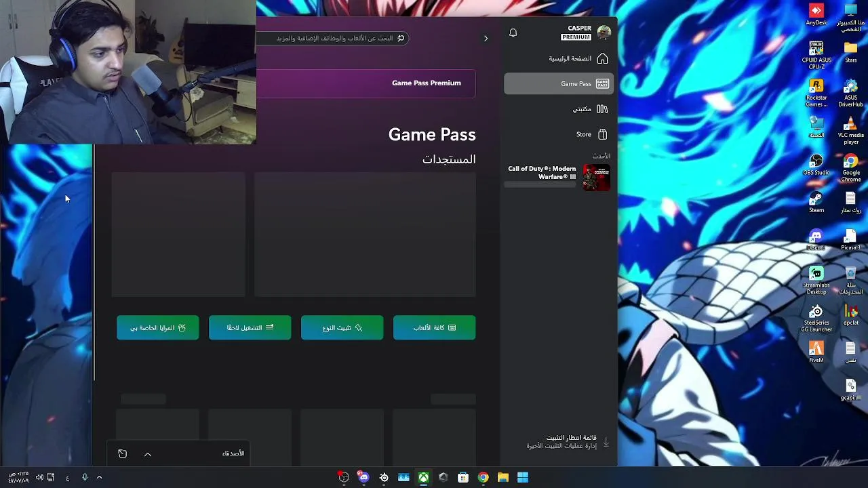
Task: Open Google Chrome desktop icon
Action: click(850, 168)
